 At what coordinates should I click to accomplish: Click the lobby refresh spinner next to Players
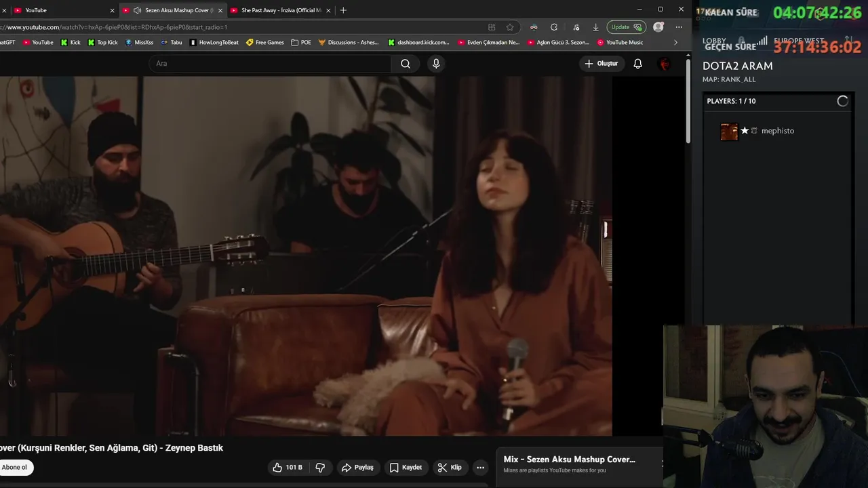(842, 101)
